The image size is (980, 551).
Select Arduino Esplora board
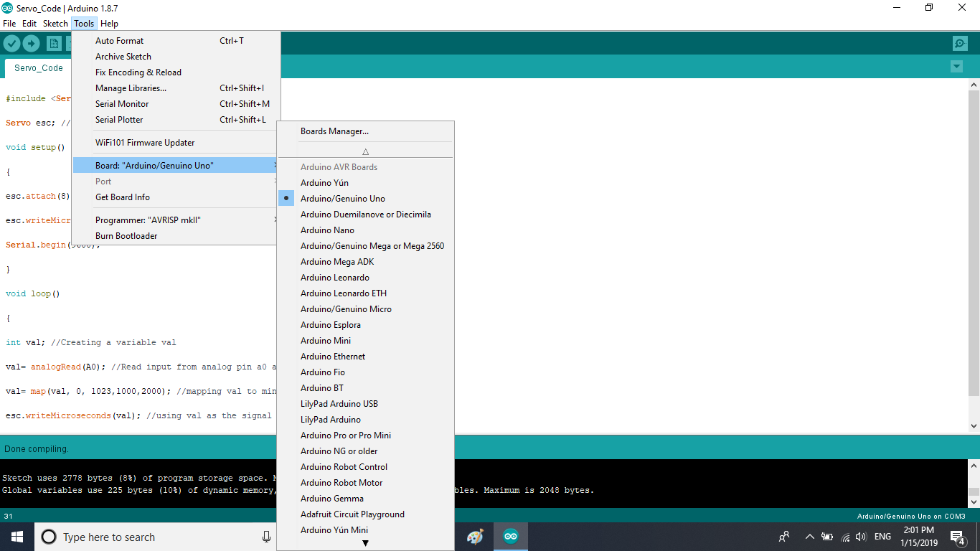(x=365, y=325)
